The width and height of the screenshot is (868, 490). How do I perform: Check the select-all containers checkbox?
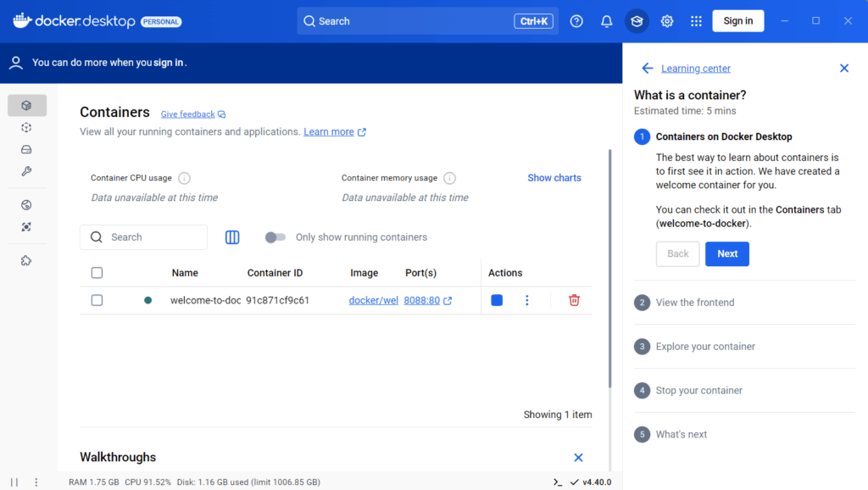click(x=97, y=273)
